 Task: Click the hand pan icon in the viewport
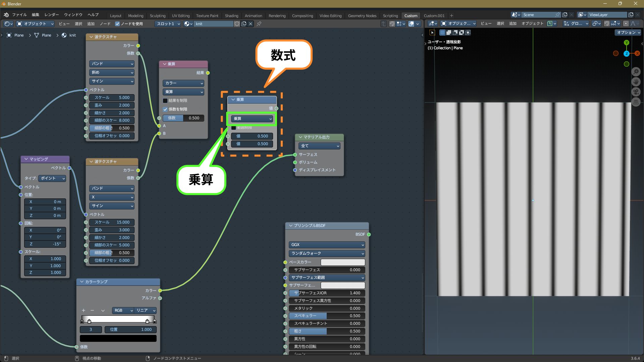pos(636,82)
